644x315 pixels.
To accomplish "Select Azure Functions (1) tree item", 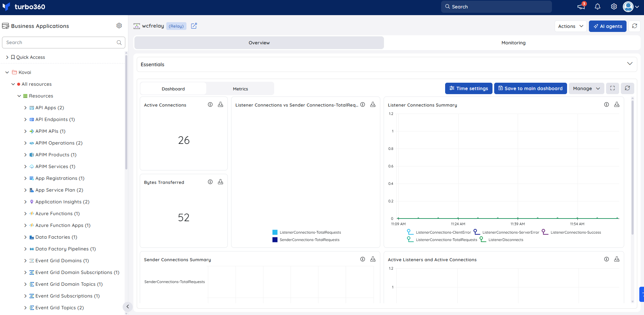I will point(57,213).
